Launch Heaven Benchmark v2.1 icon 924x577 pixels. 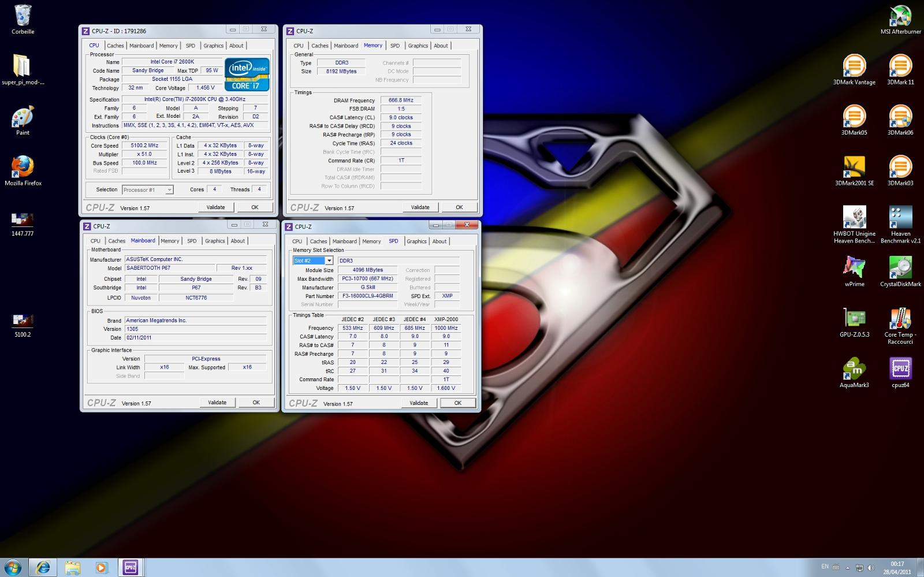point(900,225)
